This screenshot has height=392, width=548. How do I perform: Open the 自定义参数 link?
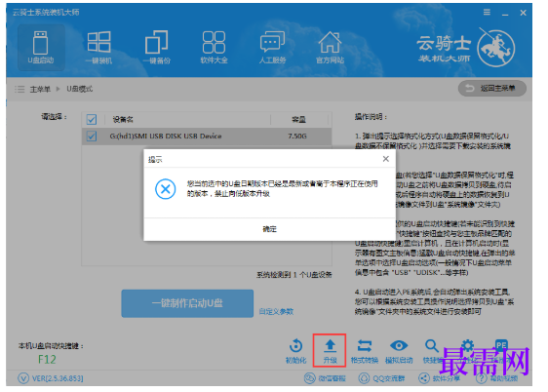point(276,311)
